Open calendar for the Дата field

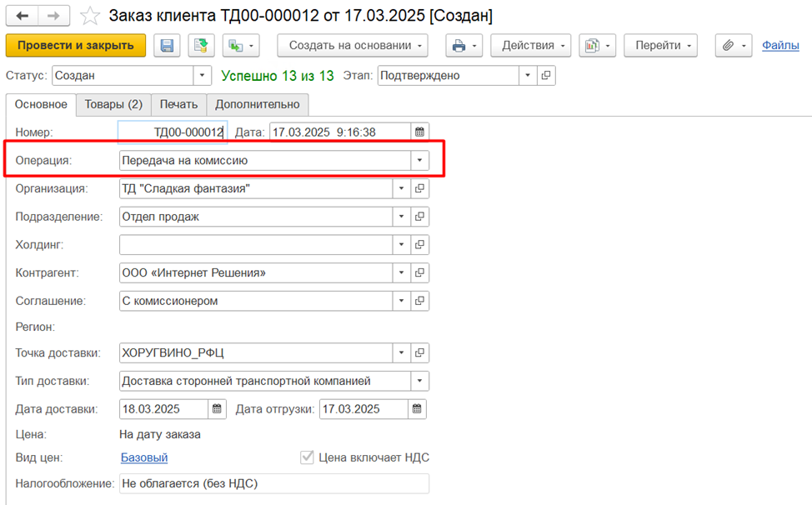420,132
